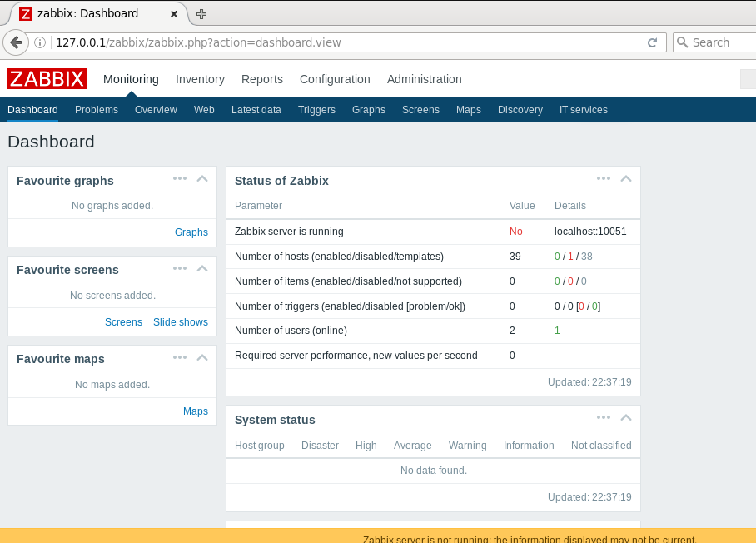Click the 'Number of triggers' parameter row
The image size is (756, 543).
pyautogui.click(x=433, y=306)
